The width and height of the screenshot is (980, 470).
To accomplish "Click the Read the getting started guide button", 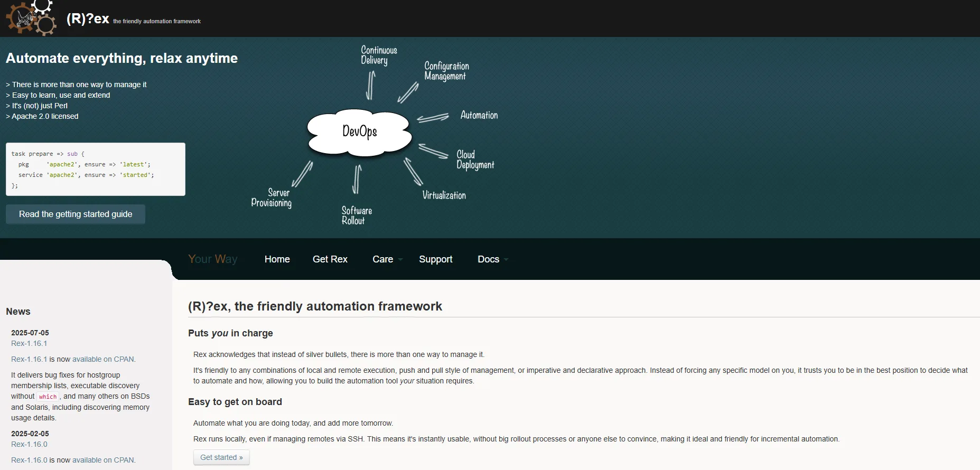I will pos(76,214).
